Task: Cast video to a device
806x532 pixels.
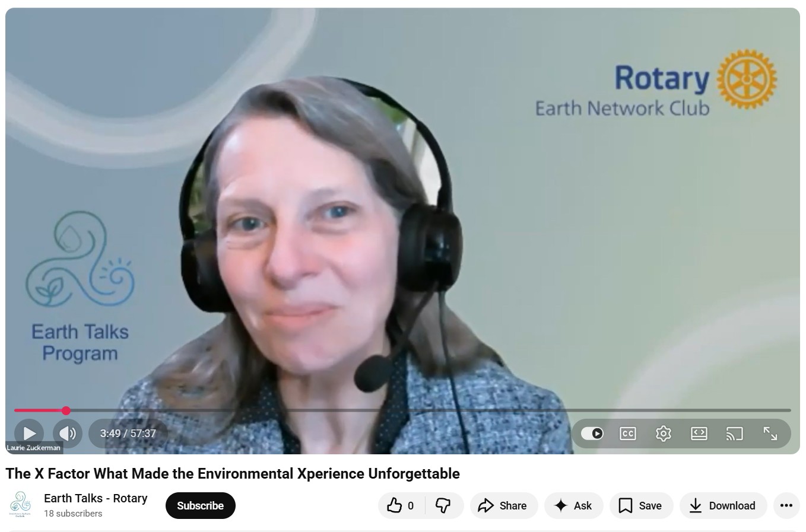Action: click(735, 434)
